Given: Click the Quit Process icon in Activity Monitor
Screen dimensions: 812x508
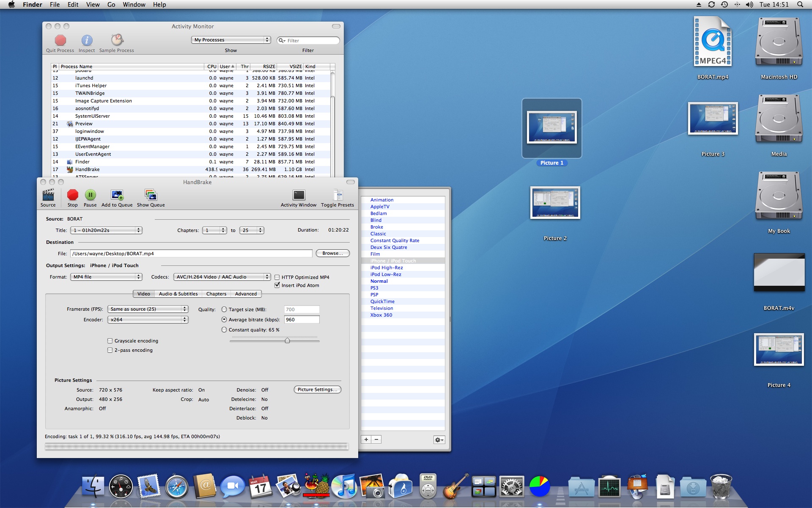Looking at the screenshot, I should (x=60, y=40).
